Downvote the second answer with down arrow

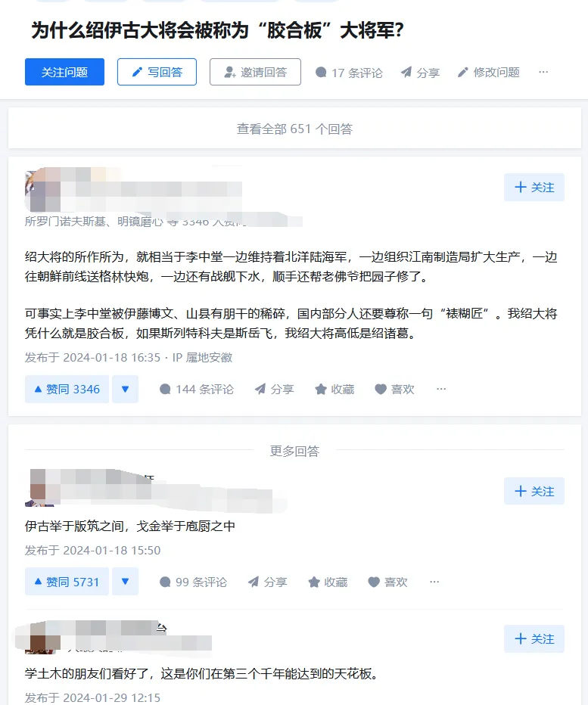126,582
